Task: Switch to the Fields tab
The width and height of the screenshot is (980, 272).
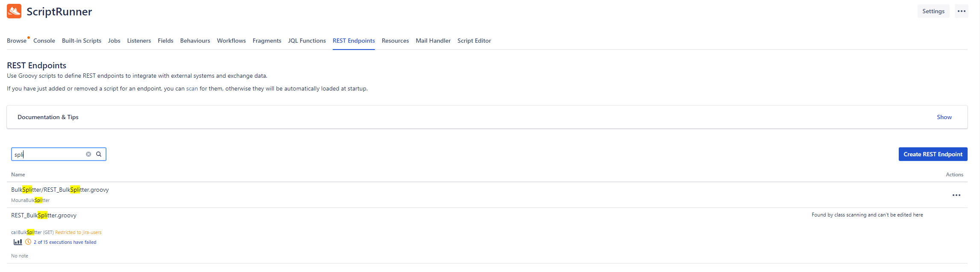Action: 165,41
